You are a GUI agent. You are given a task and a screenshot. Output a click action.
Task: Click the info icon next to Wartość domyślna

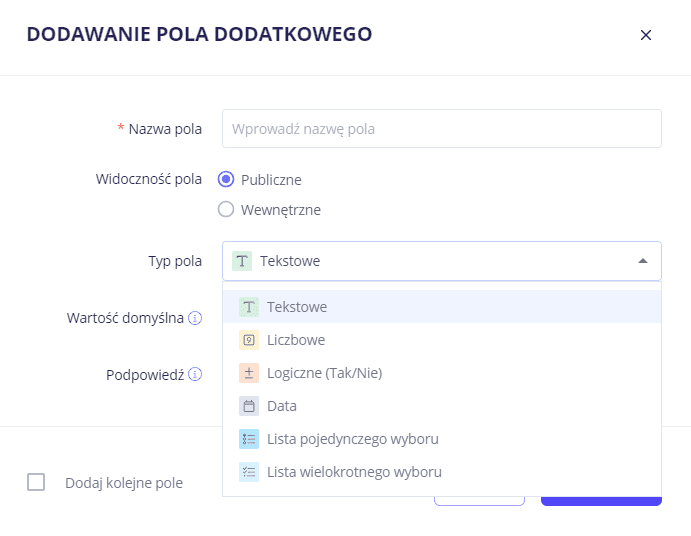click(195, 318)
